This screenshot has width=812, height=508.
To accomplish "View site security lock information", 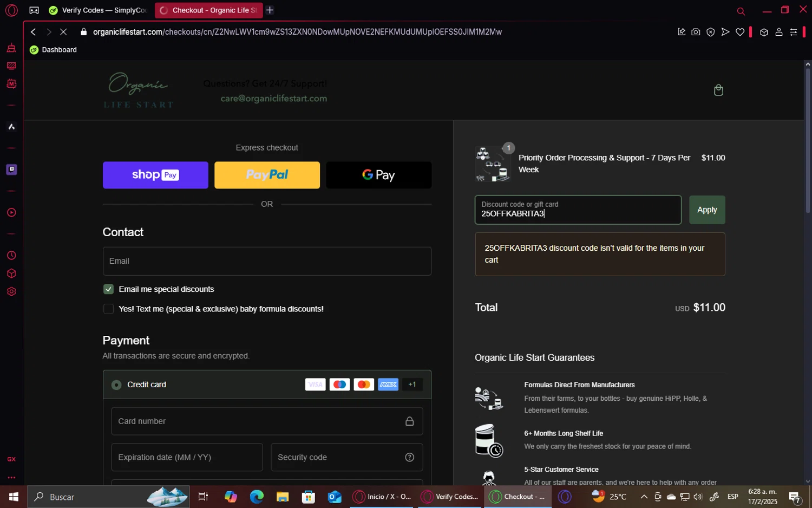I will (83, 32).
